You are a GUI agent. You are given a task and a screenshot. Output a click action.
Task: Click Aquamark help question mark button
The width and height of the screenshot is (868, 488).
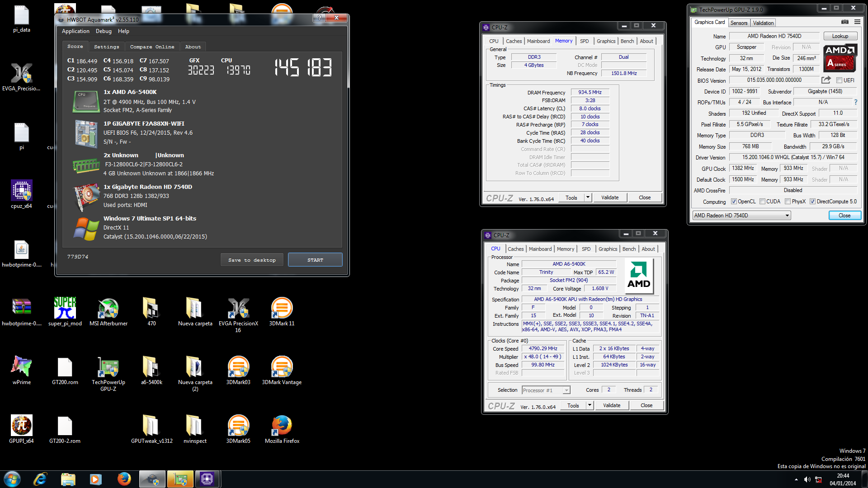point(320,18)
